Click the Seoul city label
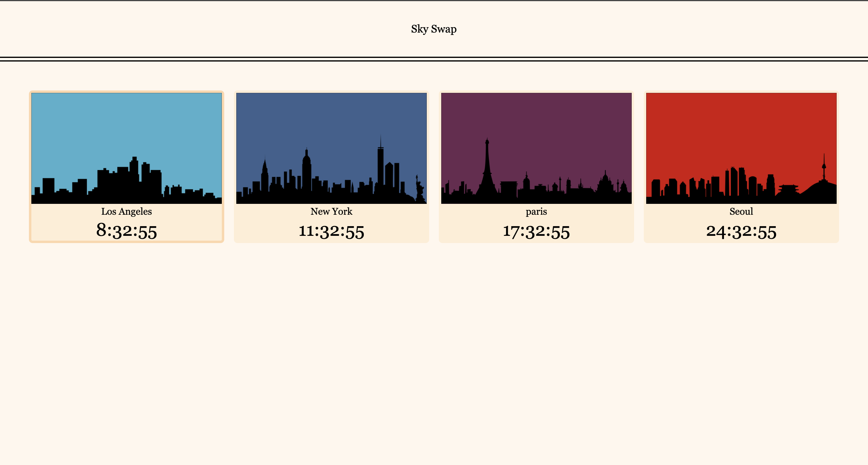The height and width of the screenshot is (465, 868). coord(741,211)
